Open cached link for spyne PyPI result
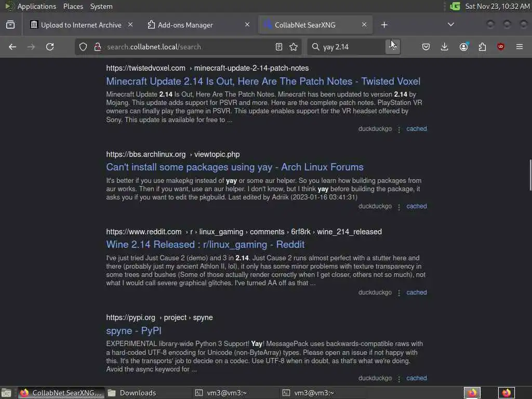 click(x=417, y=378)
